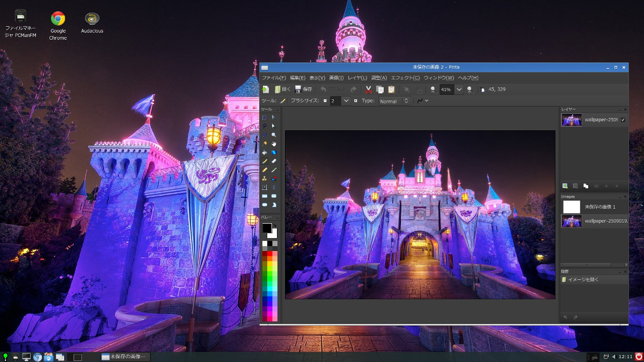The width and height of the screenshot is (644, 362).
Task: Select the Zoom magnifier tool in toolbox
Action: (x=274, y=135)
